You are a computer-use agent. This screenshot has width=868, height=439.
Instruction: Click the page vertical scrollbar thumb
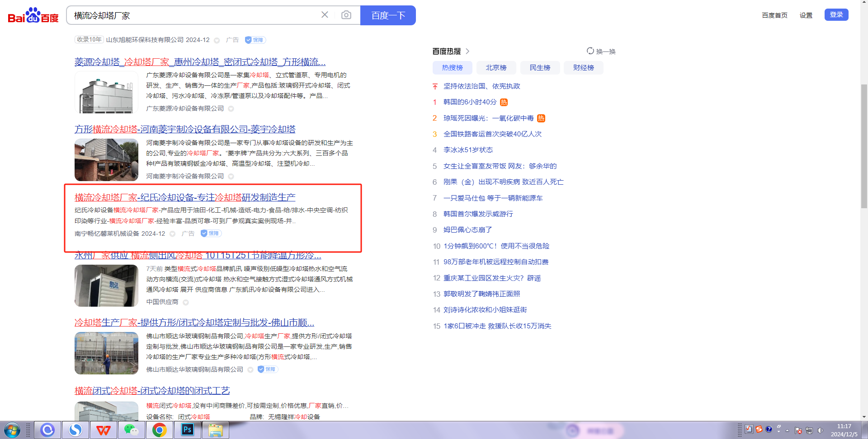[864, 145]
